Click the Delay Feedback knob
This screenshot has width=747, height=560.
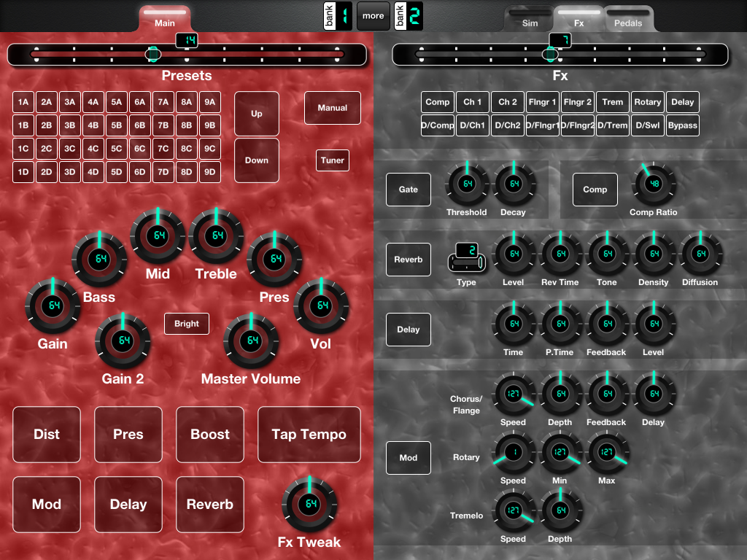(x=607, y=324)
